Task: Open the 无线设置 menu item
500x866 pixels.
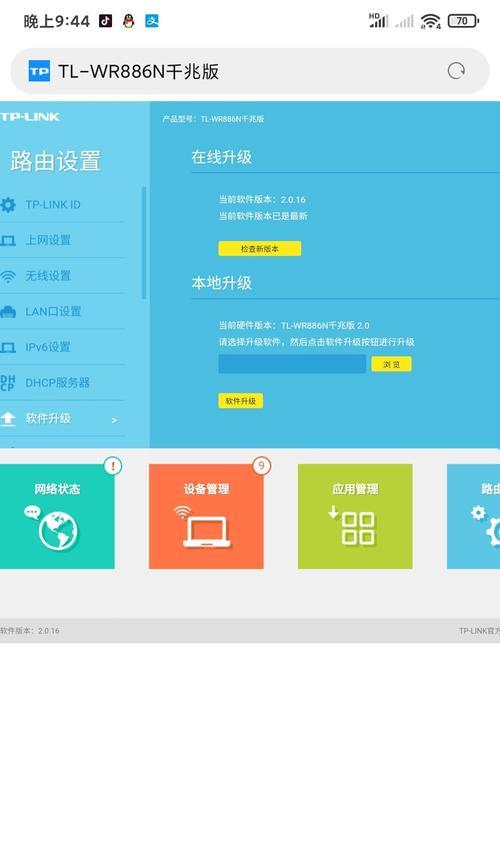Action: point(62,276)
